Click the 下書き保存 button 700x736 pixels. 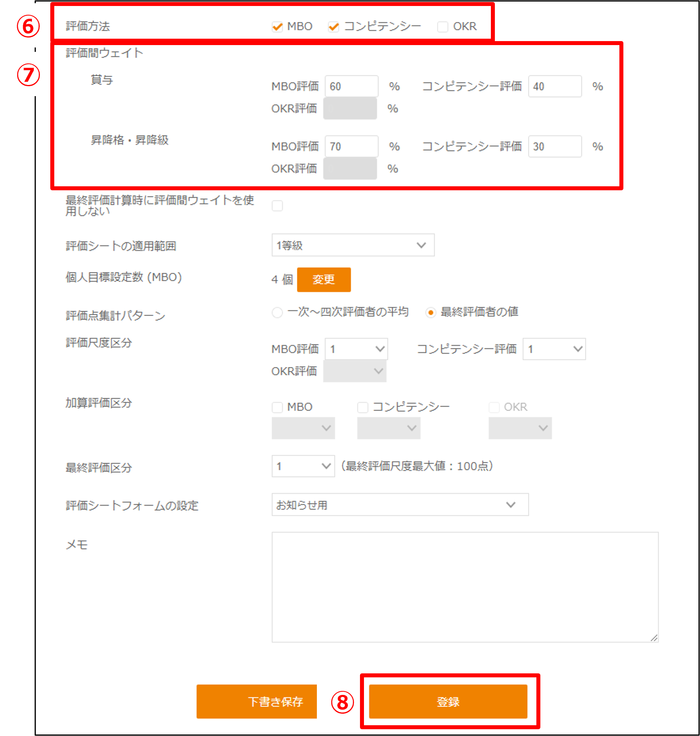256,701
